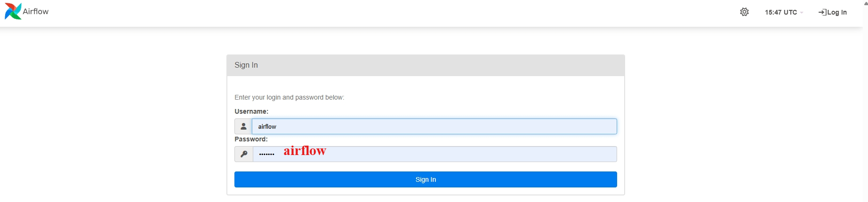The width and height of the screenshot is (868, 202).
Task: Open the settings gear menu
Action: click(x=744, y=12)
